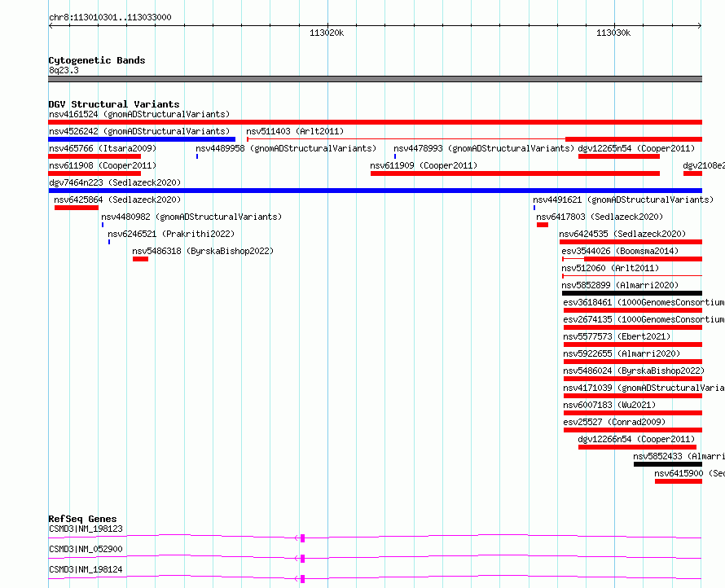
Task: Click the nsv611908 (Cooper2011) label
Action: pos(103,165)
